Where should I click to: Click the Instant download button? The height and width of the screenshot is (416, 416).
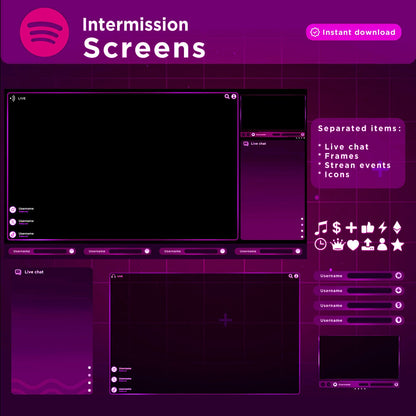[353, 32]
